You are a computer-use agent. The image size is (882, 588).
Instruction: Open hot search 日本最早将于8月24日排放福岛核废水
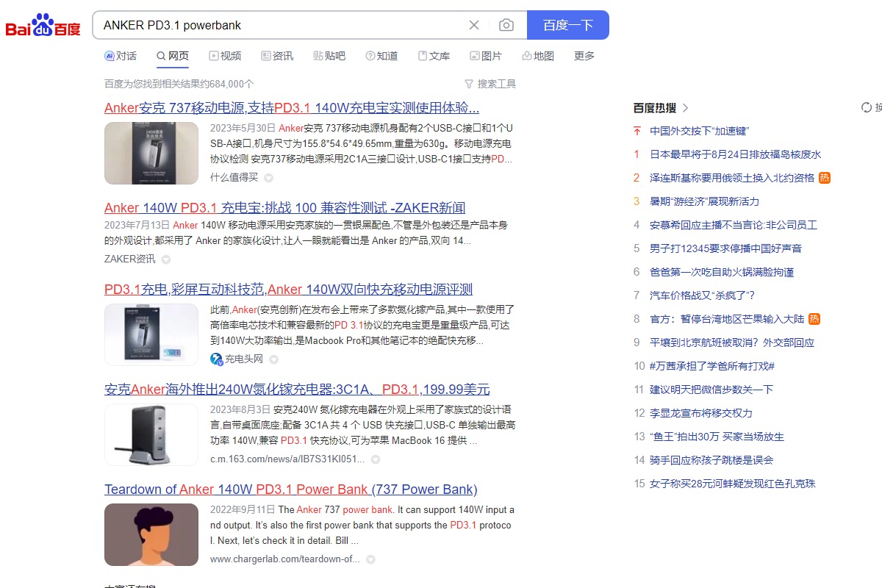click(736, 154)
